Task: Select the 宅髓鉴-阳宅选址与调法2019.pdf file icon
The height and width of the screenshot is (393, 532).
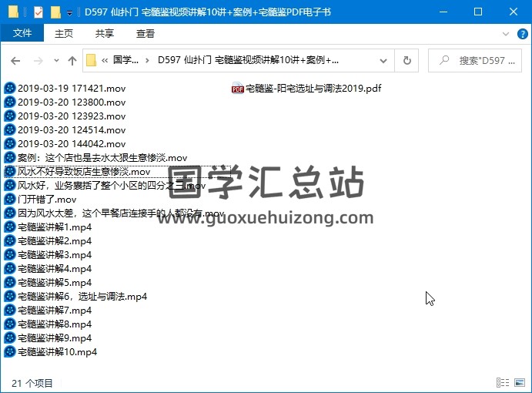Action: point(238,89)
